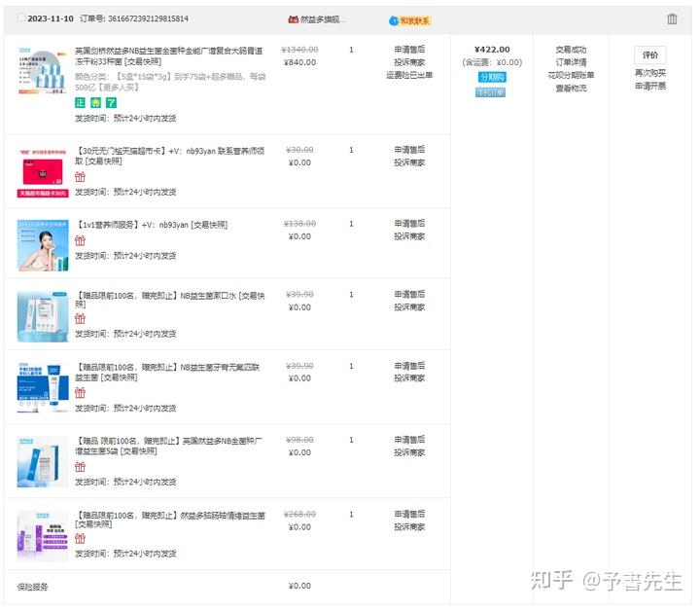This screenshot has height=610, width=700.
Task: Click the gift icon under NB益生菌漱口水
Action: (80, 319)
